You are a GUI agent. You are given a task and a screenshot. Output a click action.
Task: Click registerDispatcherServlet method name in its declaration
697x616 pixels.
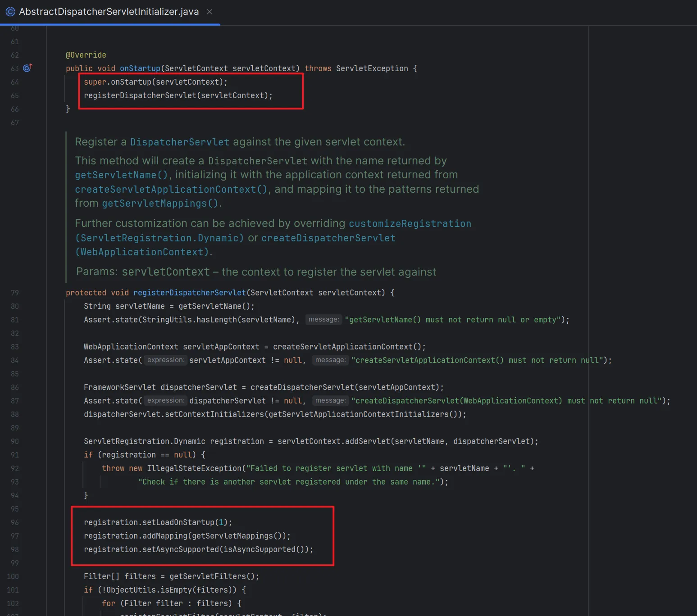189,293
